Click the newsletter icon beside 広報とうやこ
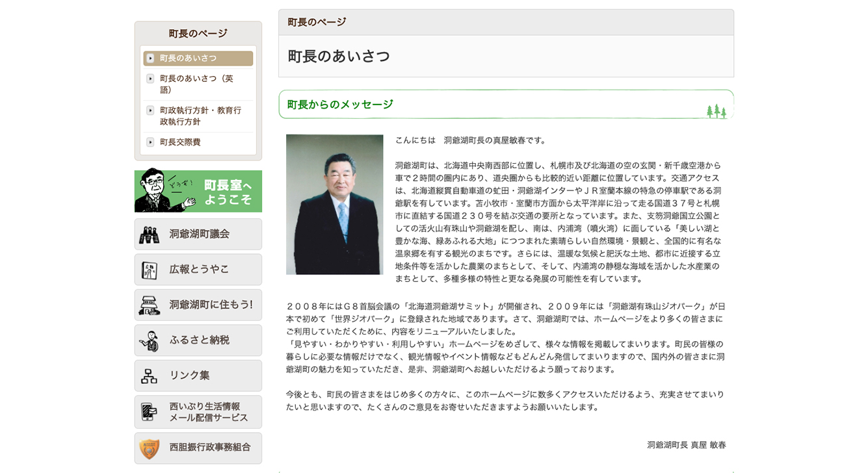 pyautogui.click(x=150, y=270)
